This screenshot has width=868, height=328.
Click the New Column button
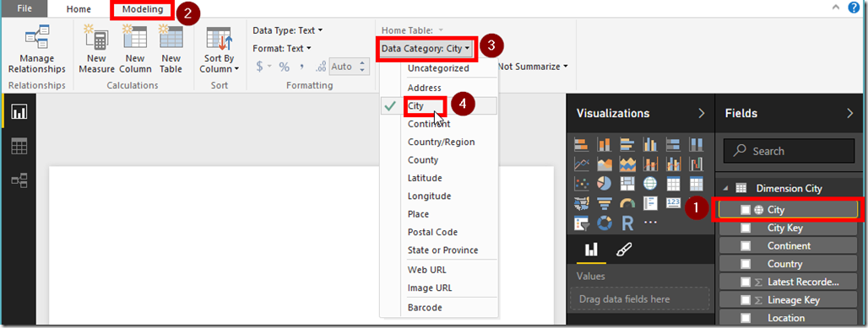[x=135, y=49]
